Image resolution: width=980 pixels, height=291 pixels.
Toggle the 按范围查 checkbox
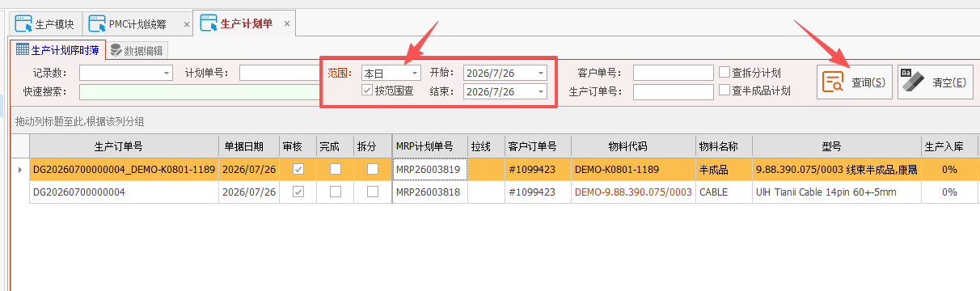click(x=367, y=91)
